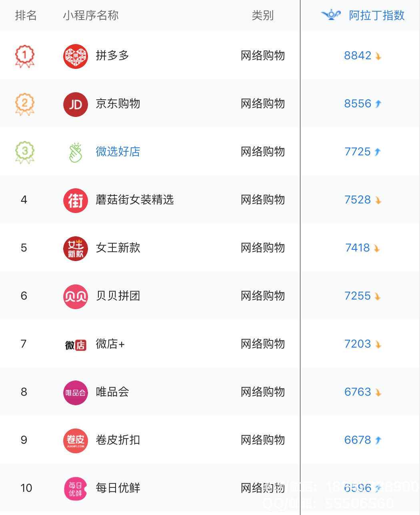
Task: Click the 京东购物 app name
Action: pos(118,103)
